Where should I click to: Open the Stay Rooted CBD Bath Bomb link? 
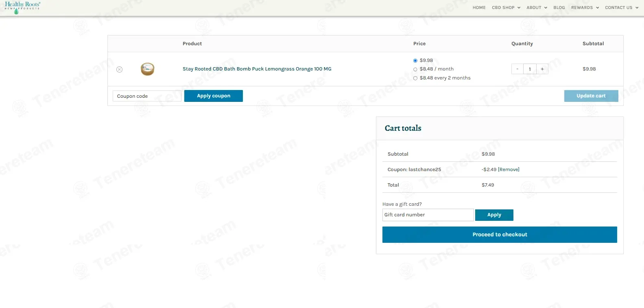click(257, 69)
